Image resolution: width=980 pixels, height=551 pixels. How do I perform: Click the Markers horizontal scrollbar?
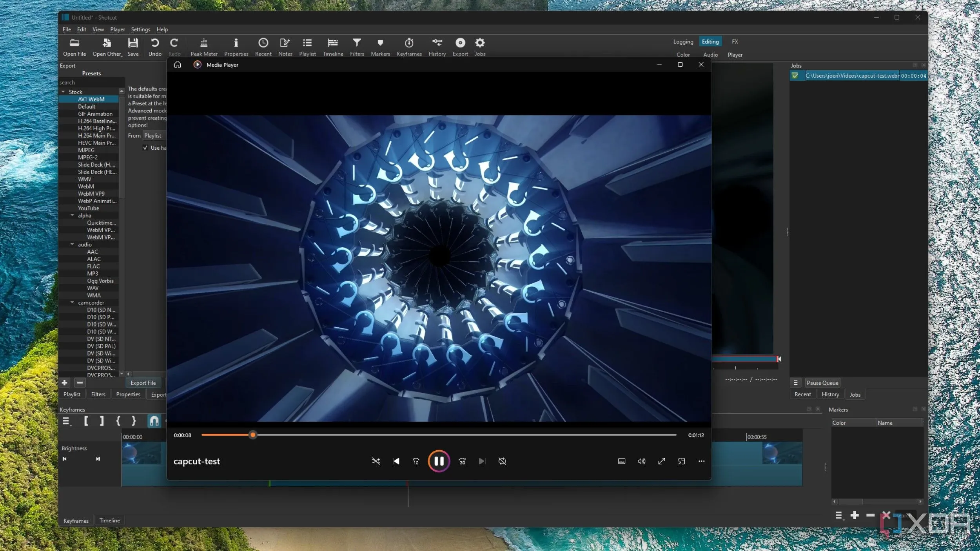click(x=877, y=502)
